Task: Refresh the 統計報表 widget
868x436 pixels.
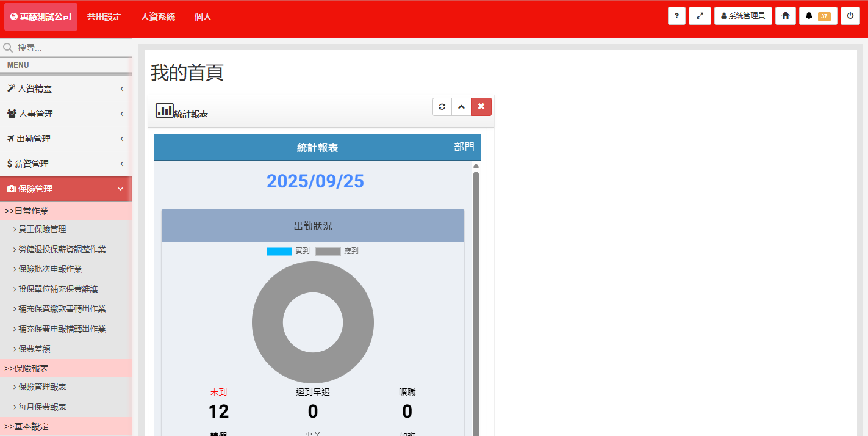Action: tap(442, 107)
